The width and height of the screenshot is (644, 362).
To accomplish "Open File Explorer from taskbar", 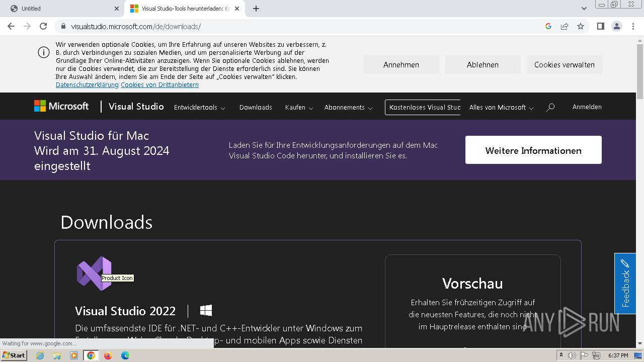I will pyautogui.click(x=57, y=355).
